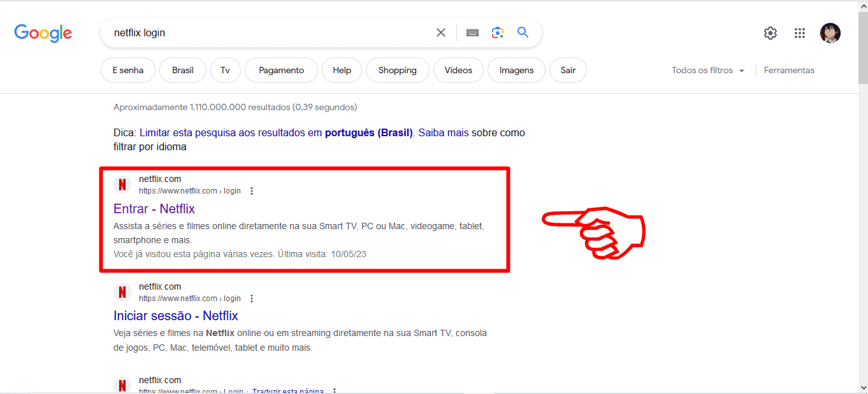Select the "Sair" filter chip
Viewport: 868px width, 394px height.
[x=568, y=70]
